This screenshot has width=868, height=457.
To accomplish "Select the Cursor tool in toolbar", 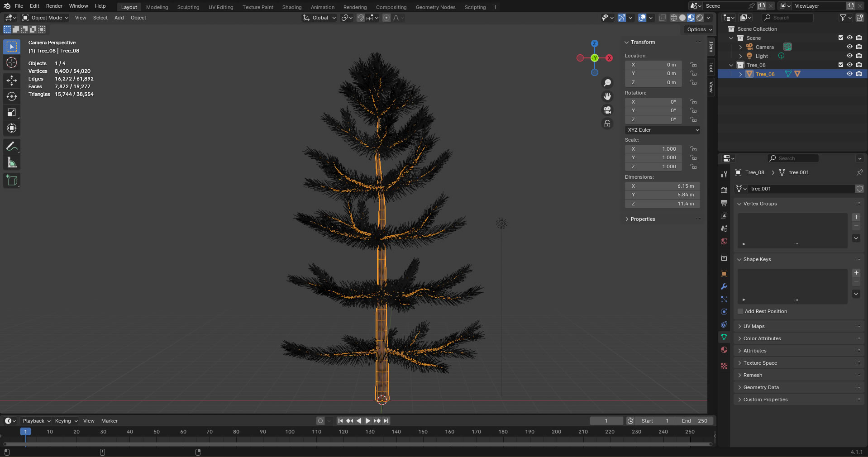I will 12,62.
